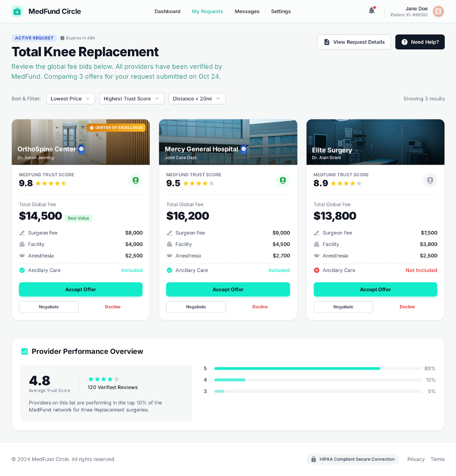The width and height of the screenshot is (456, 476).
Task: Click the gray shield icon on Elite Surgery card
Action: click(430, 180)
